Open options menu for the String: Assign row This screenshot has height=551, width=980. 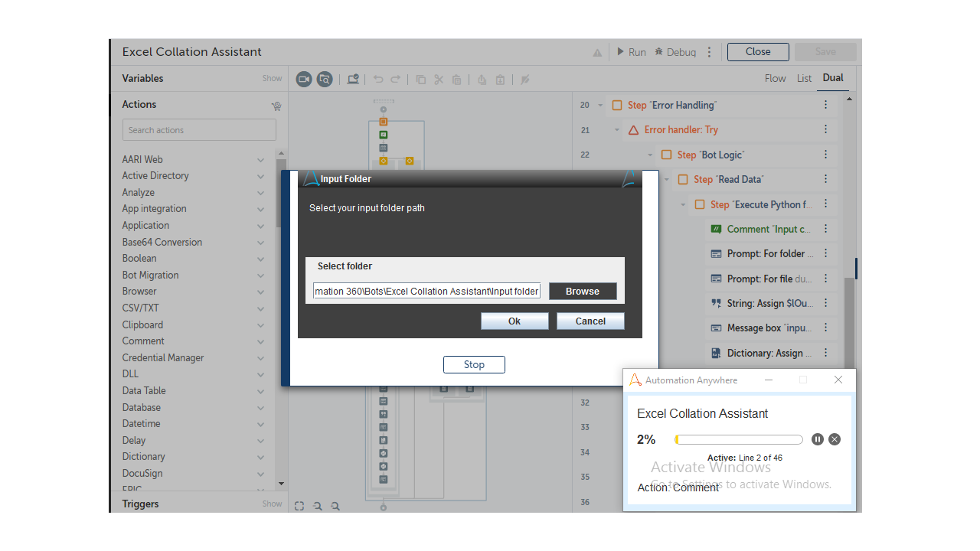point(826,303)
